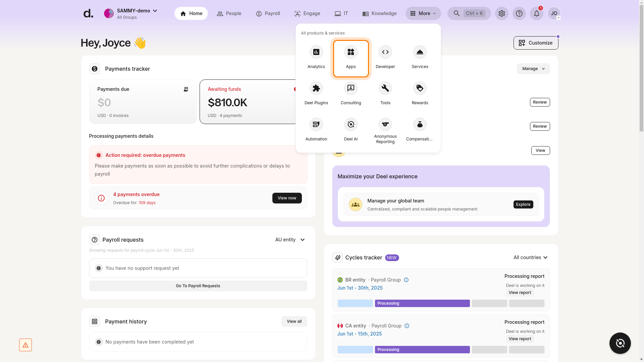
Task: Open Deel Plugins puzzle icon
Action: (x=316, y=88)
